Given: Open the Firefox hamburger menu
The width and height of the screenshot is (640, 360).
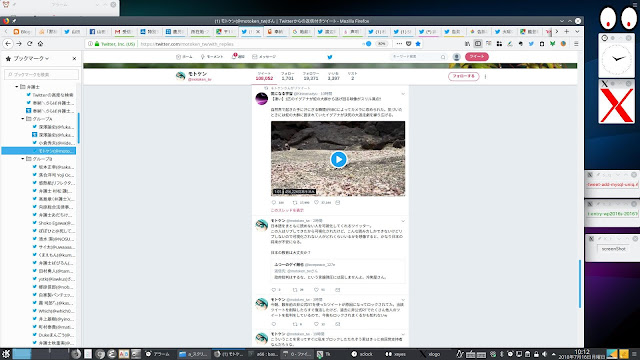Looking at the screenshot, I should (576, 44).
